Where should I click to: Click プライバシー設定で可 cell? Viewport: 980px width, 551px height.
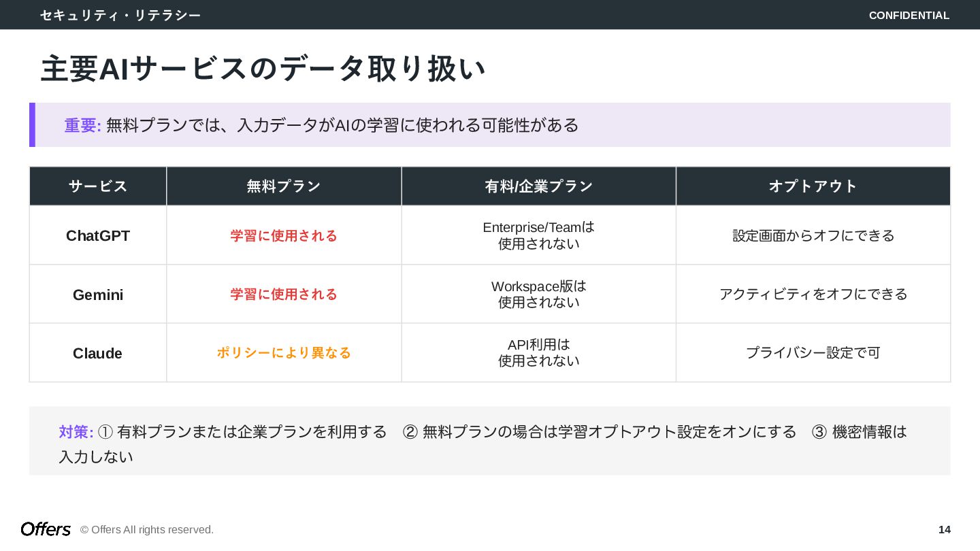click(x=813, y=353)
